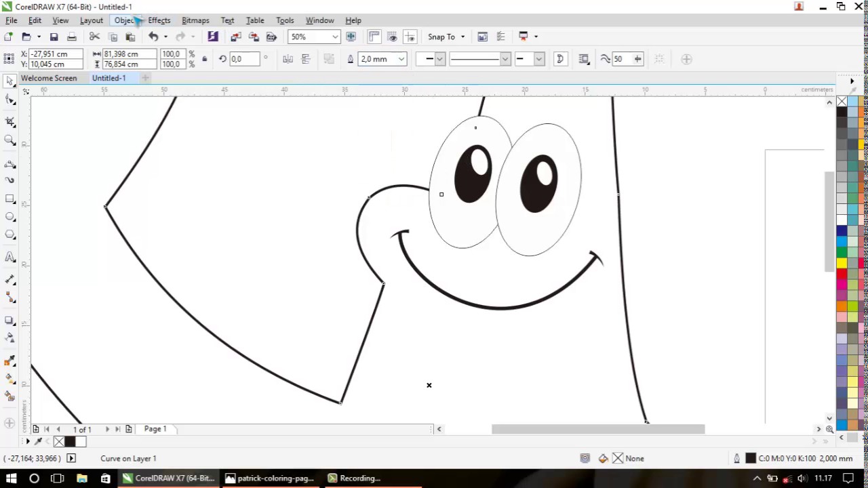868x488 pixels.
Task: Toggle the lock ratio padlock
Action: coord(204,59)
